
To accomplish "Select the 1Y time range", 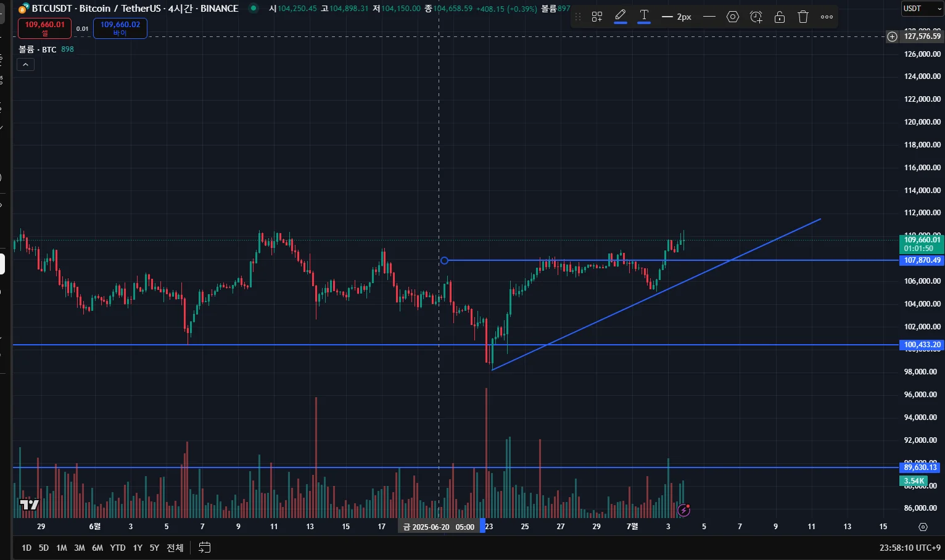I will coord(138,548).
